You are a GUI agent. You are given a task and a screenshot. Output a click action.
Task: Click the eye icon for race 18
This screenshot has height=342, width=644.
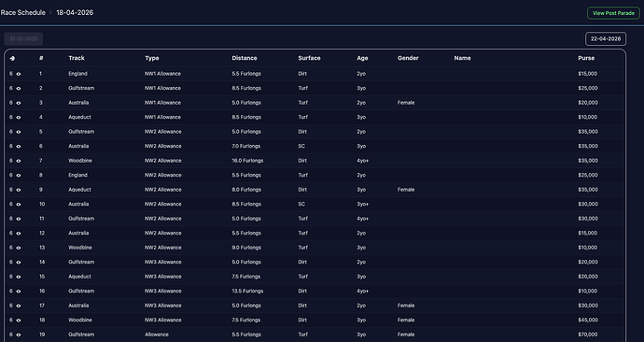[x=19, y=321]
